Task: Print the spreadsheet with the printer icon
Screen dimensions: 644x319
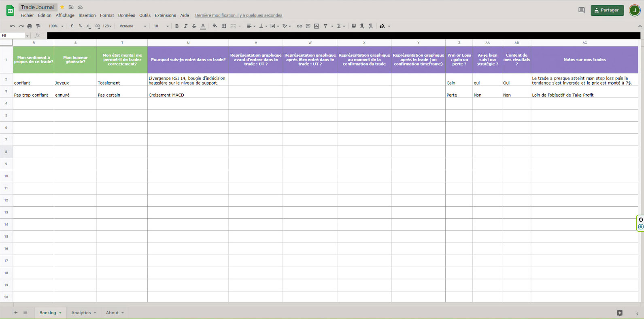Action: 30,26
